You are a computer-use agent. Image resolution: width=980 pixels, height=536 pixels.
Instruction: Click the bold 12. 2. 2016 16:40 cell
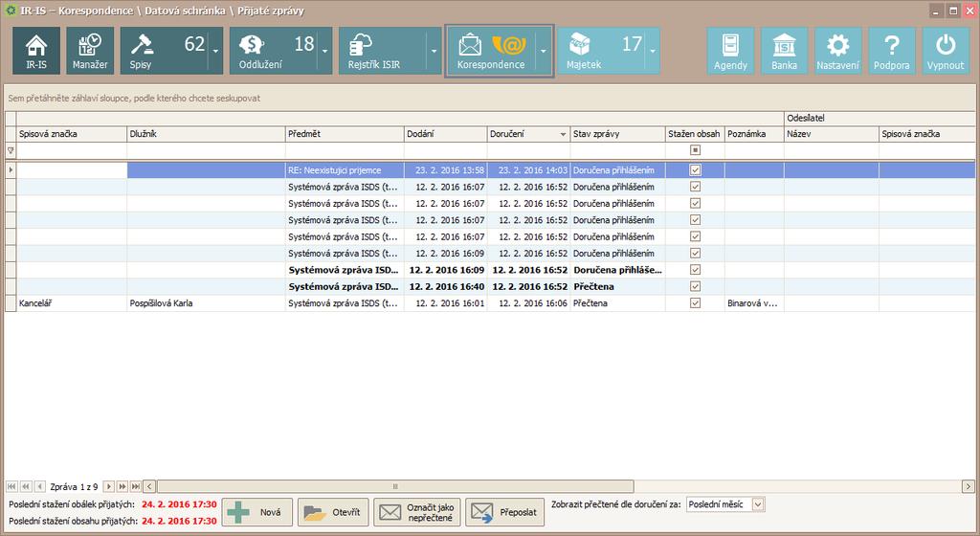446,287
